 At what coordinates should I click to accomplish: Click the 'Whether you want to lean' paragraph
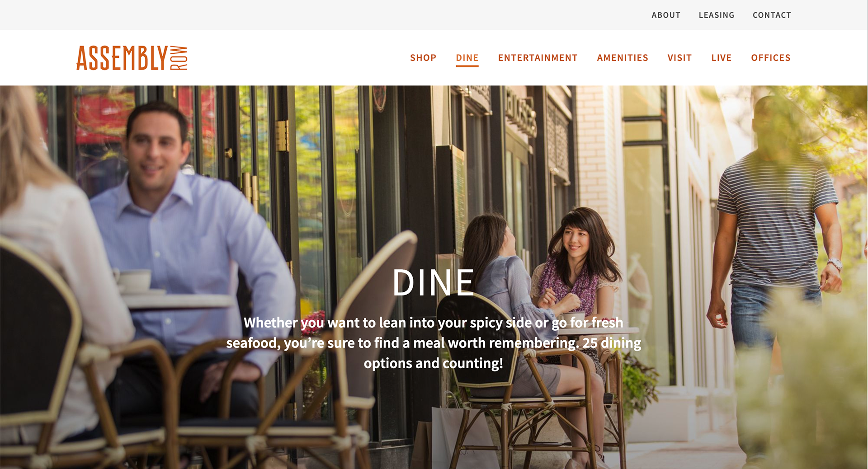pos(434,343)
